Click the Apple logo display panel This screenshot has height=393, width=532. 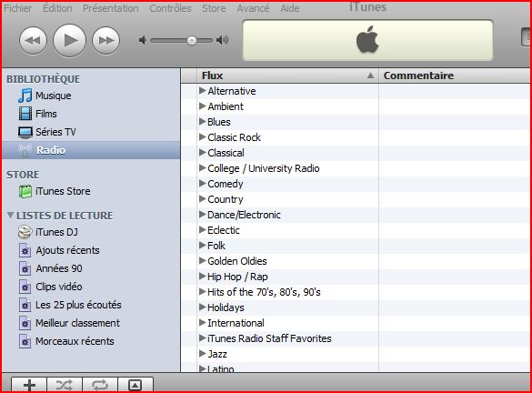[x=367, y=40]
